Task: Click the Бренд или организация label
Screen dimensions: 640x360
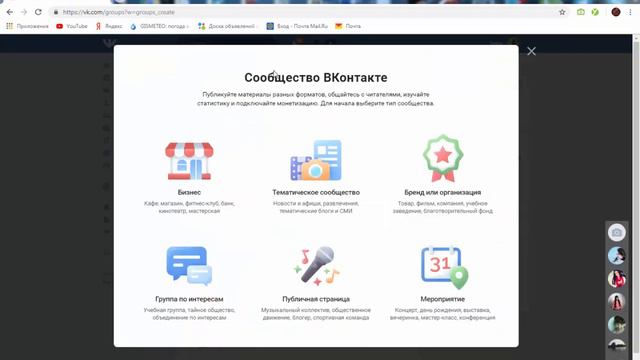Action: 443,192
